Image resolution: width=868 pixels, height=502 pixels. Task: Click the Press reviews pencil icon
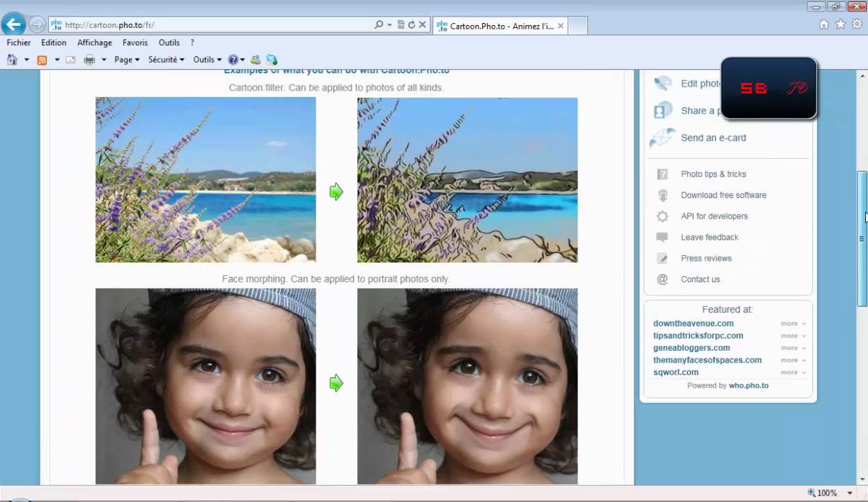(662, 258)
